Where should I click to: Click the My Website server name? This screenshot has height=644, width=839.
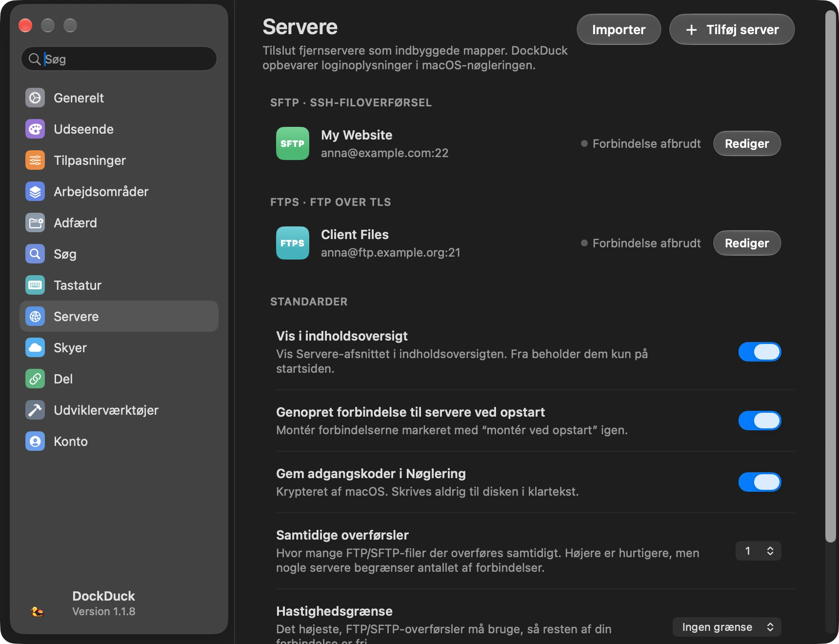click(357, 135)
